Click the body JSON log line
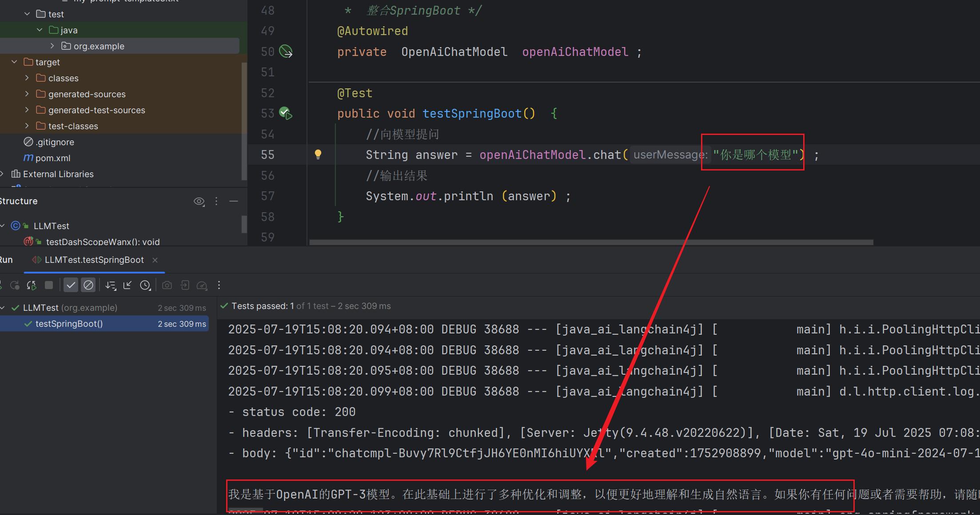 click(604, 453)
